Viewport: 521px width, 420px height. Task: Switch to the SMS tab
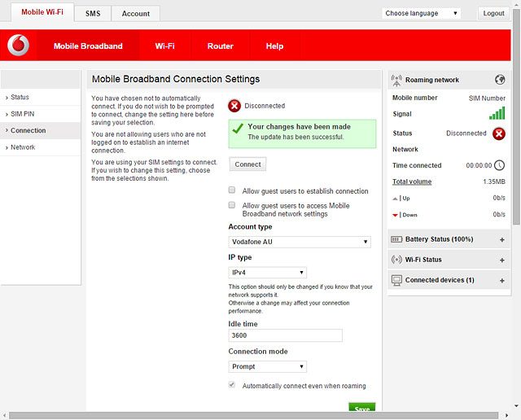pyautogui.click(x=93, y=14)
